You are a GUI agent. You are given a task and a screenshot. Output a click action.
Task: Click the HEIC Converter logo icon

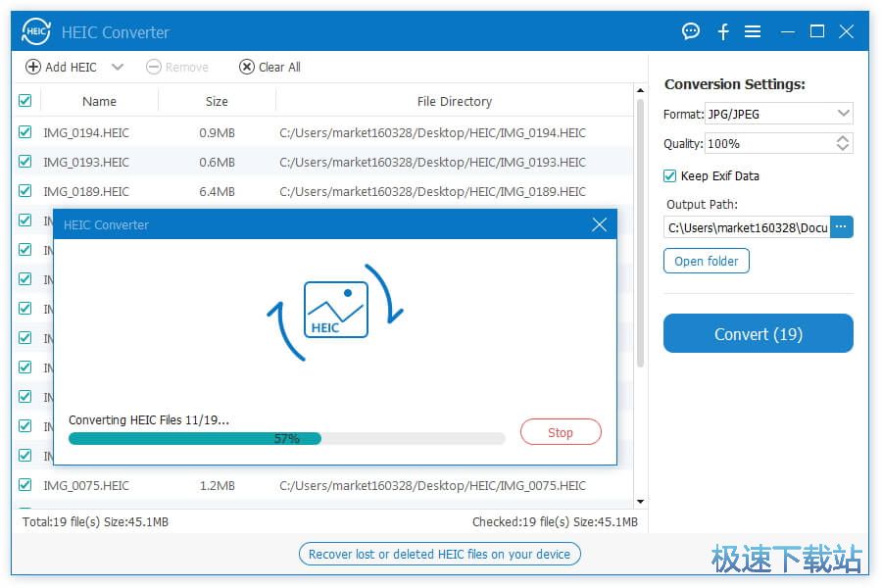[x=36, y=32]
